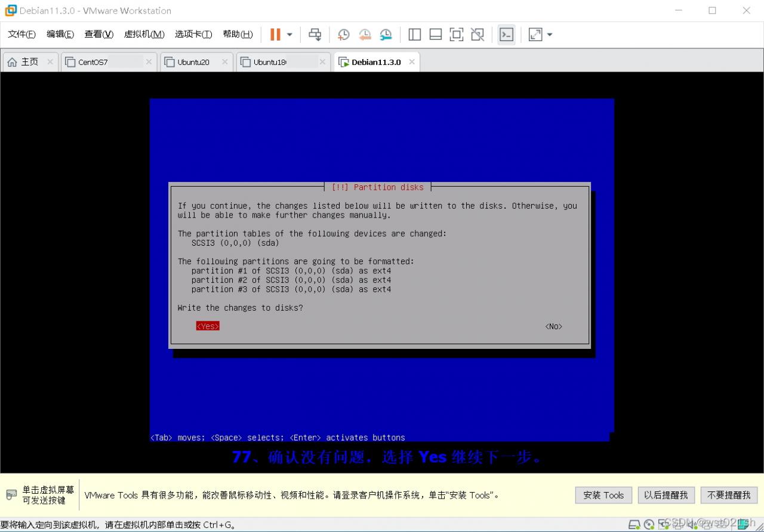Image resolution: width=764 pixels, height=532 pixels.
Task: Open the 选项卡 menu
Action: point(193,34)
